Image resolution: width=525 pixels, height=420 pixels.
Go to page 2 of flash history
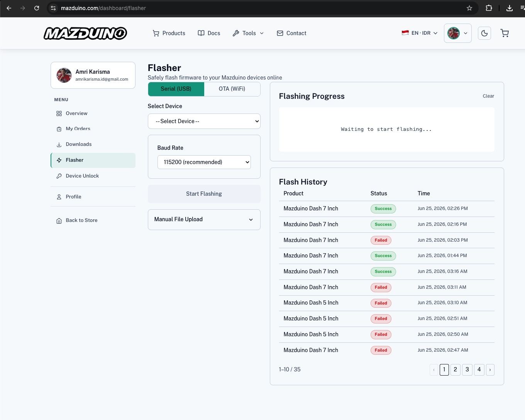point(456,370)
